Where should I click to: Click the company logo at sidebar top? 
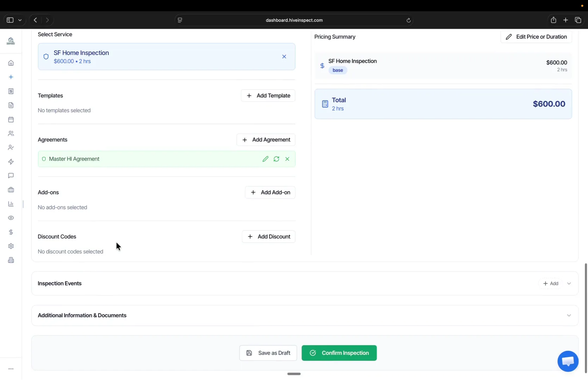[11, 41]
